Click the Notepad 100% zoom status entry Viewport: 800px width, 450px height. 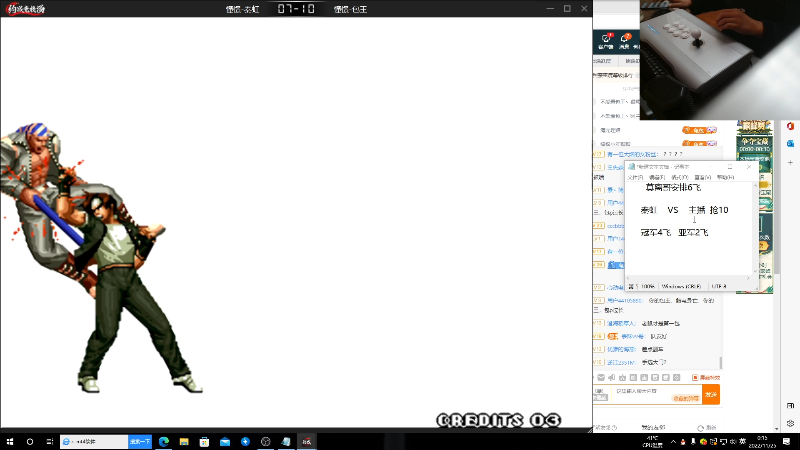click(648, 287)
